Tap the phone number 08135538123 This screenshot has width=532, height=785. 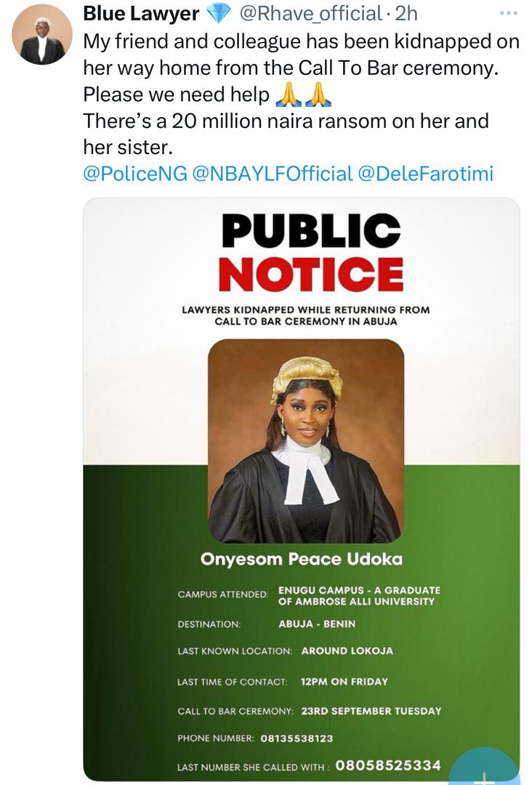296,738
